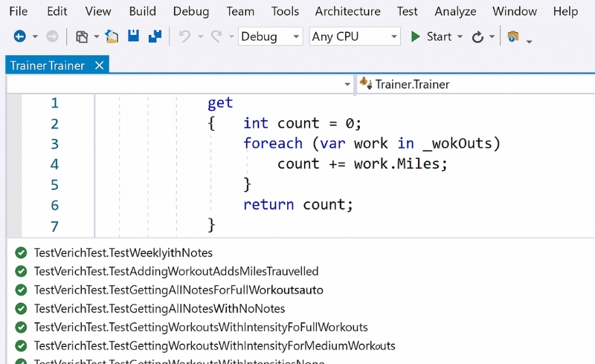Select TestGettingWorkoutsWithIntensityFoFullWorkouts test result

pos(201,327)
